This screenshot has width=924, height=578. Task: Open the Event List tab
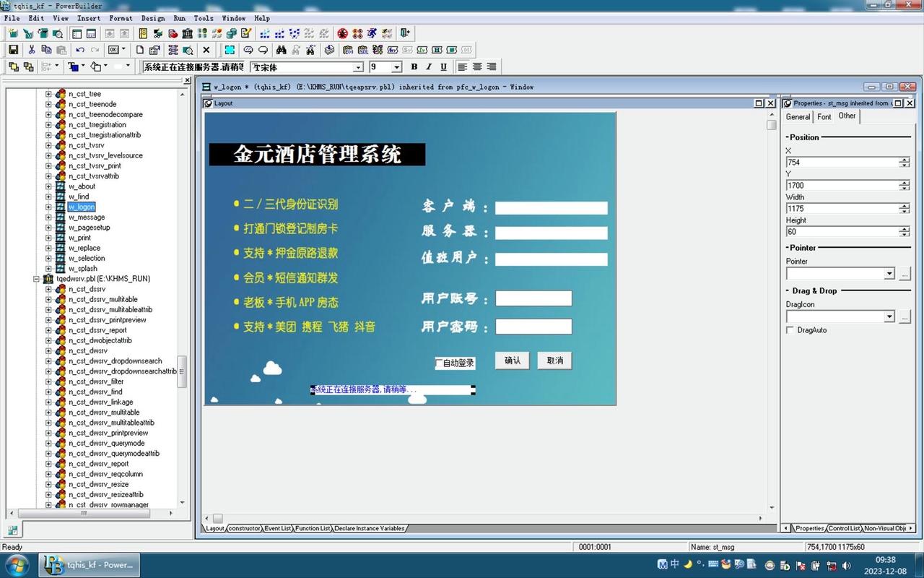(x=277, y=528)
